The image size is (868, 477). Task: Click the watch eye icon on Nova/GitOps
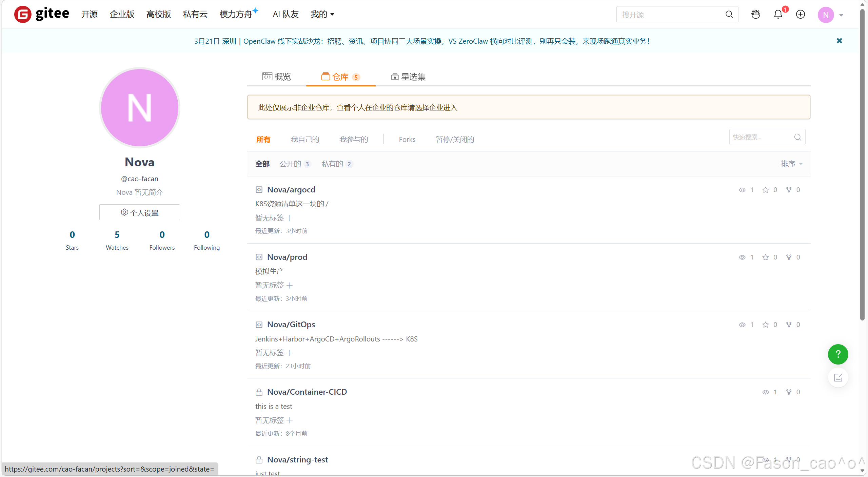[742, 325]
